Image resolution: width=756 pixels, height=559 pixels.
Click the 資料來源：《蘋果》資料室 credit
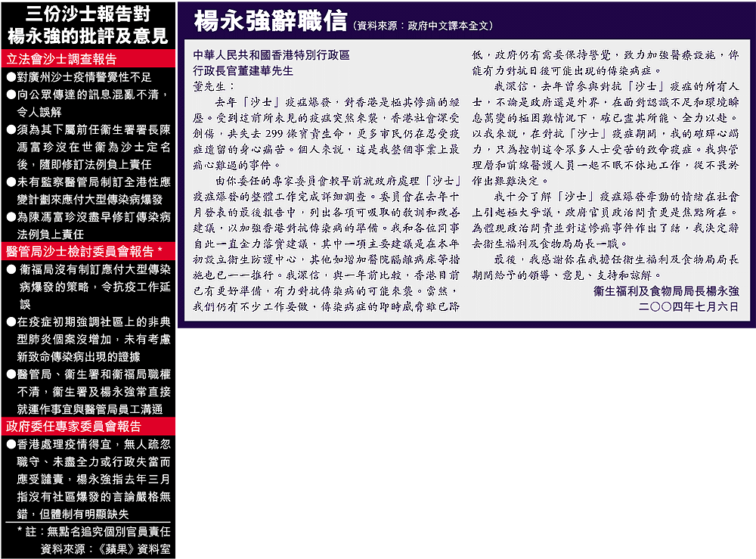[x=106, y=549]
